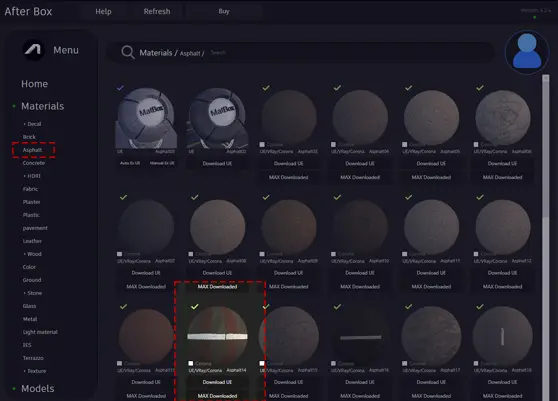The image size is (558, 401).
Task: Click the After Box logo beside Menu
Action: tap(33, 50)
